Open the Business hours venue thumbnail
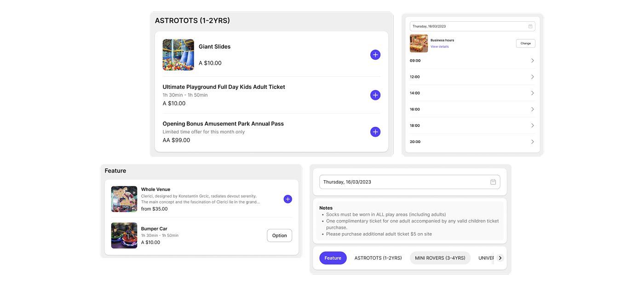The width and height of the screenshot is (644, 286). point(419,43)
